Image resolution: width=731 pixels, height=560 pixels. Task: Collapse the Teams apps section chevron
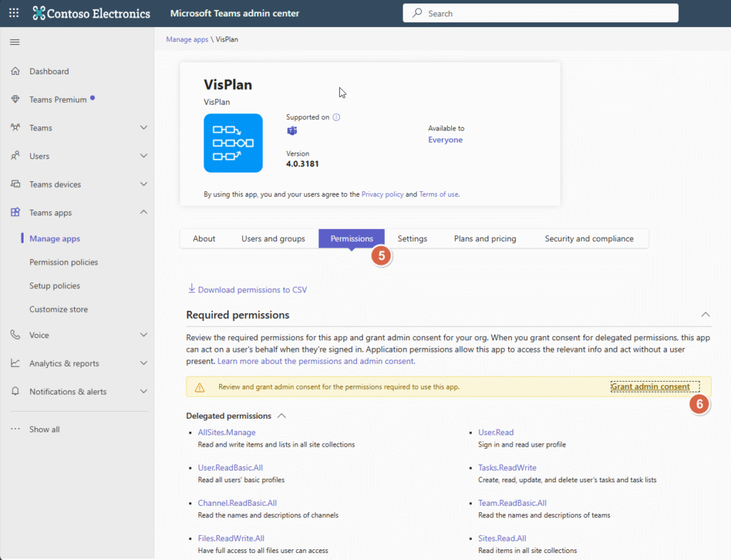click(143, 212)
